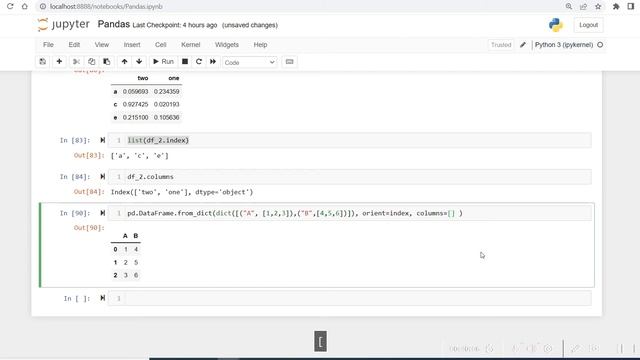Open browser extensions puzzle icon
Screen dimensions: 640x360
[x=616, y=7]
